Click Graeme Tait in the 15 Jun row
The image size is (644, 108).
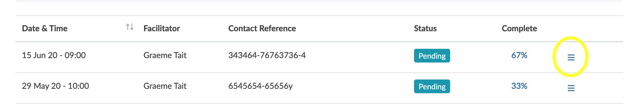click(x=165, y=55)
